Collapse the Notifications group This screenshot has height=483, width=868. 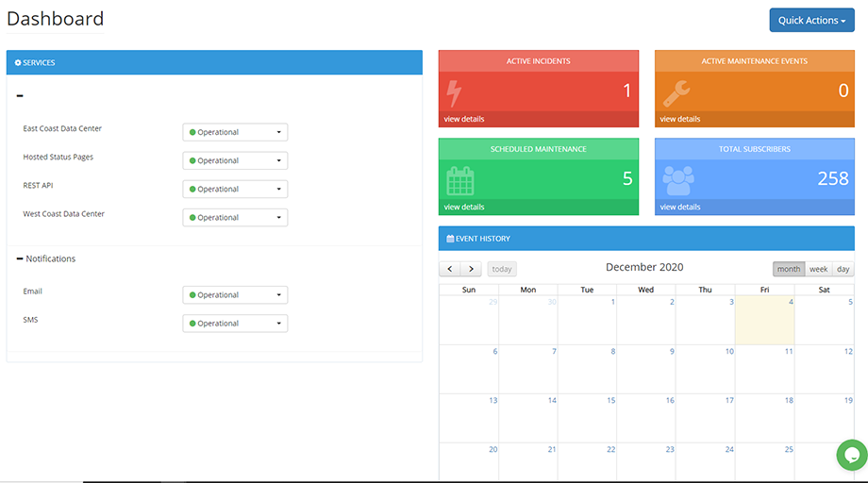pyautogui.click(x=20, y=258)
